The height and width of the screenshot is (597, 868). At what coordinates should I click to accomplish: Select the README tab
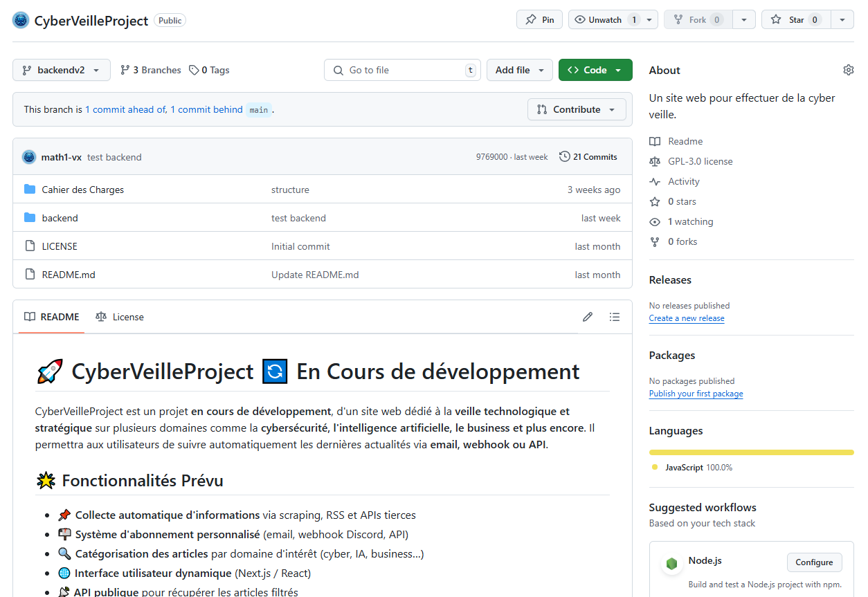click(52, 317)
